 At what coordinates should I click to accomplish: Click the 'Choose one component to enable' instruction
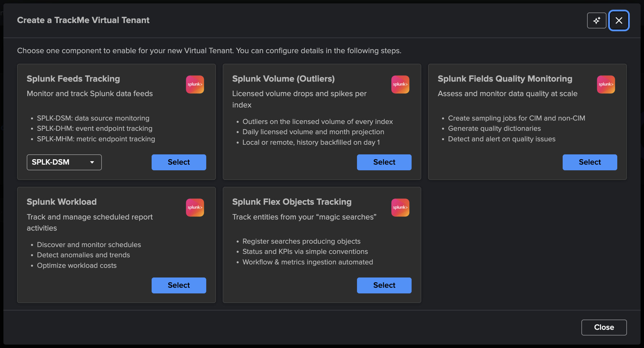[209, 51]
